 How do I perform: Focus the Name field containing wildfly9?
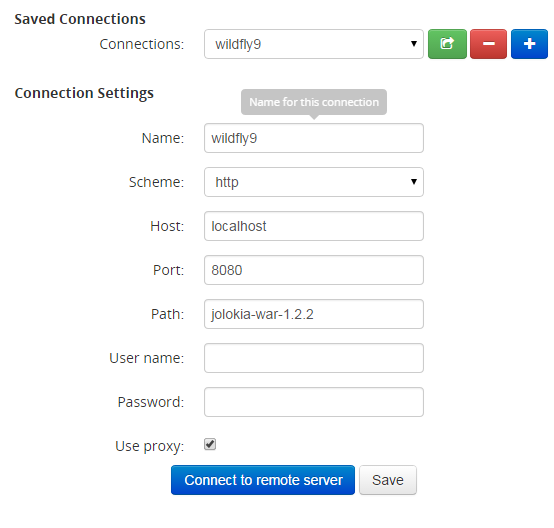314,138
